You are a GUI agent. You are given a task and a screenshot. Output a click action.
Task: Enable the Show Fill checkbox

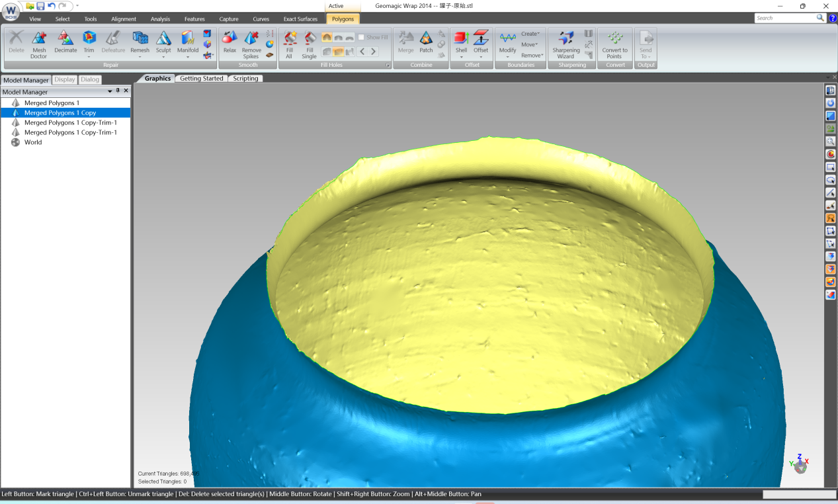361,37
